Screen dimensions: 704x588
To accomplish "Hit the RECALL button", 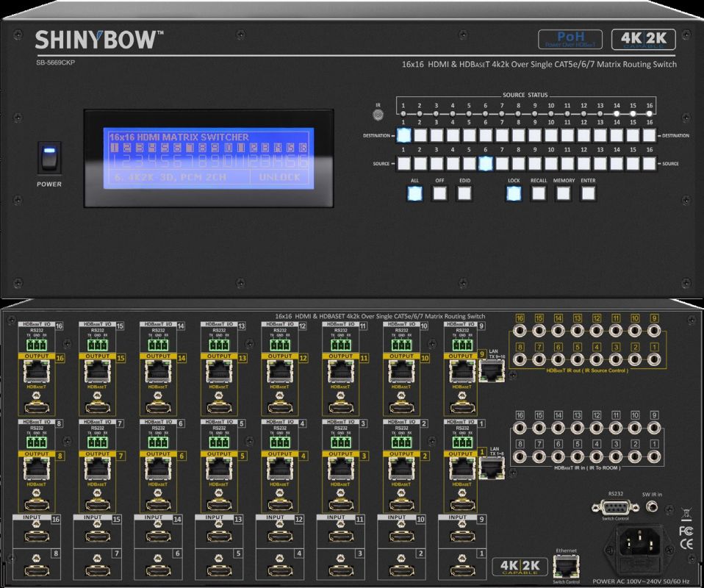I will [x=539, y=193].
